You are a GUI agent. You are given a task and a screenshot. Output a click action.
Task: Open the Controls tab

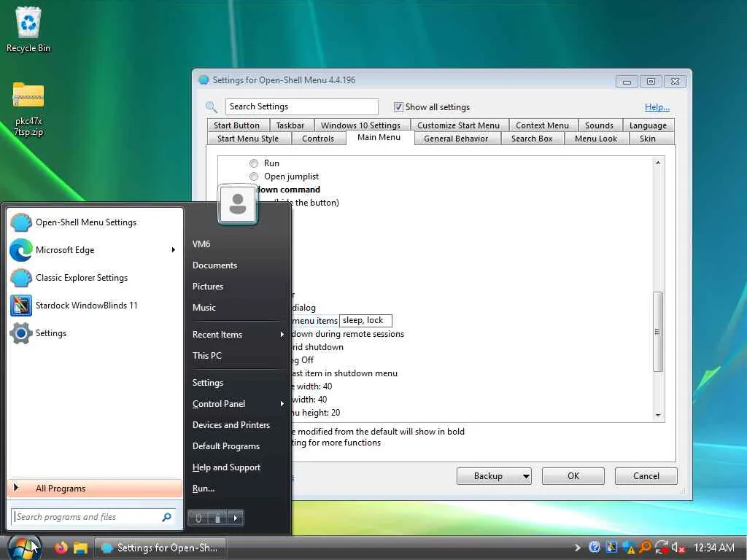pos(318,139)
